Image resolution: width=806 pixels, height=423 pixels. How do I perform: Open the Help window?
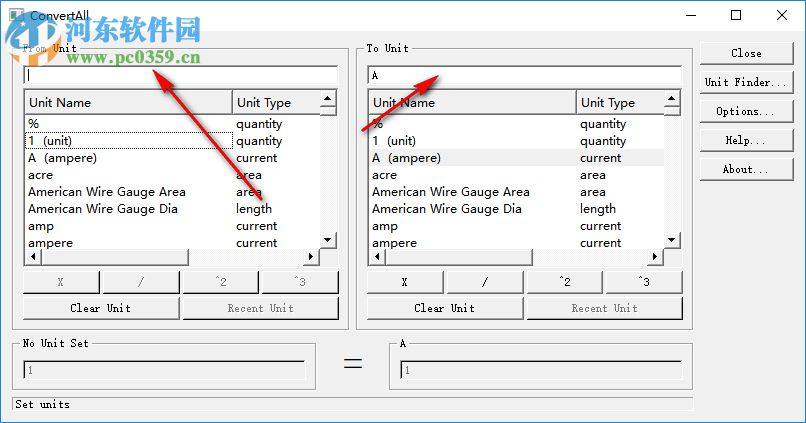tap(746, 140)
